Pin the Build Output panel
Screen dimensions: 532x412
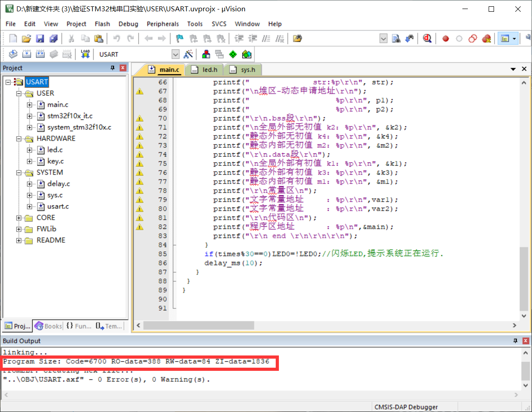point(515,341)
